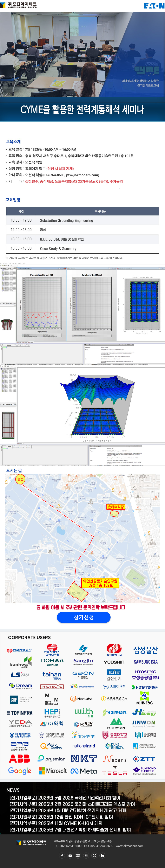Open the CYME K-UGM 개최 news link

[56, 823]
